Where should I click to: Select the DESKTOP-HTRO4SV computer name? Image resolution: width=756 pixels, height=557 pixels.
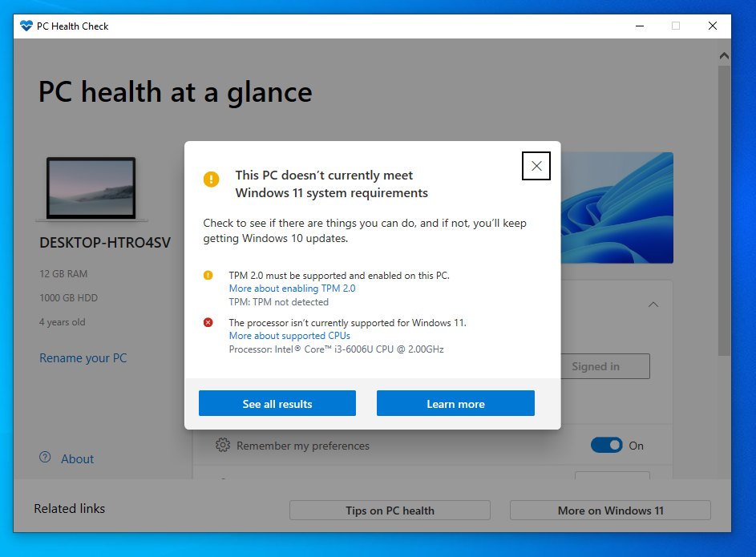pyautogui.click(x=105, y=242)
